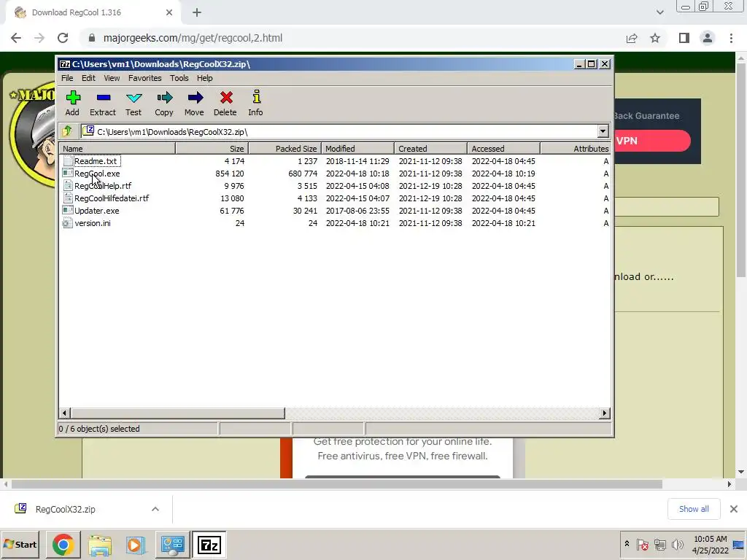Select the Copy toolbar icon
Image resolution: width=747 pixels, height=560 pixels.
click(x=164, y=98)
